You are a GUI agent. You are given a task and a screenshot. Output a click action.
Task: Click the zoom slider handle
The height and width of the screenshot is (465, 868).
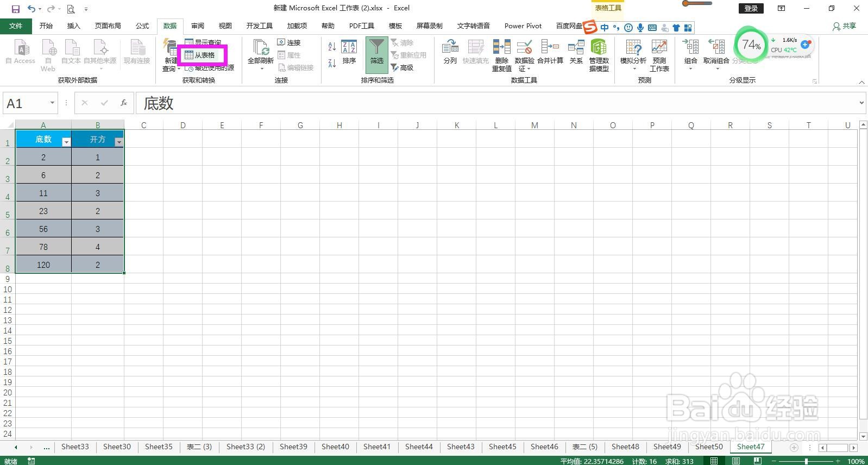tap(806, 461)
